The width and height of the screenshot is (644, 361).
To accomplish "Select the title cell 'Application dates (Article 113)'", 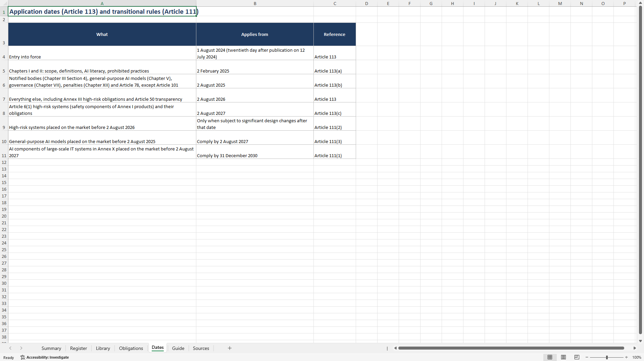I will pos(102,11).
